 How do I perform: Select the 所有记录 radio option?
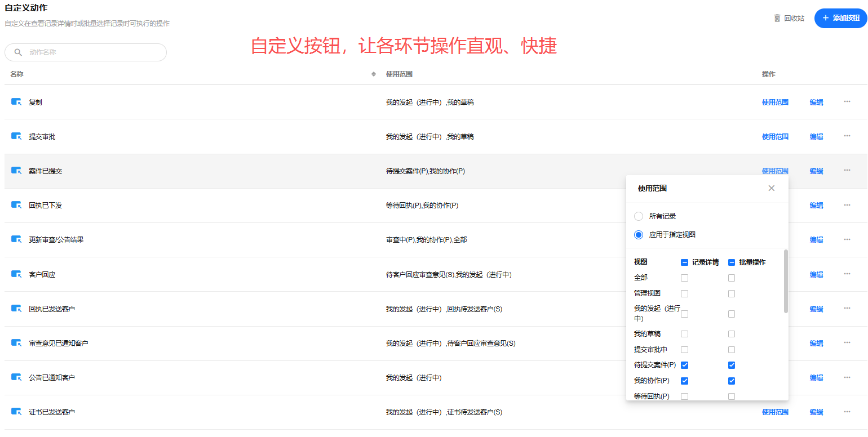click(639, 216)
